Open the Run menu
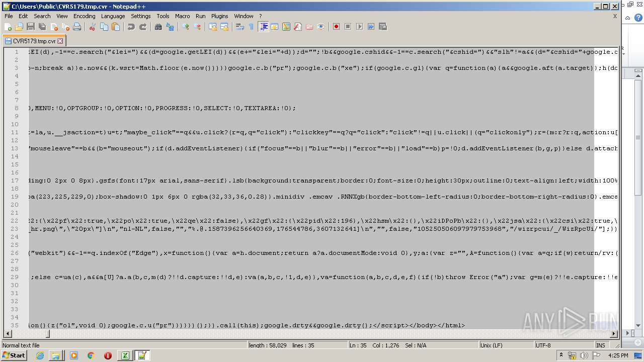644x362 pixels. pyautogui.click(x=201, y=16)
